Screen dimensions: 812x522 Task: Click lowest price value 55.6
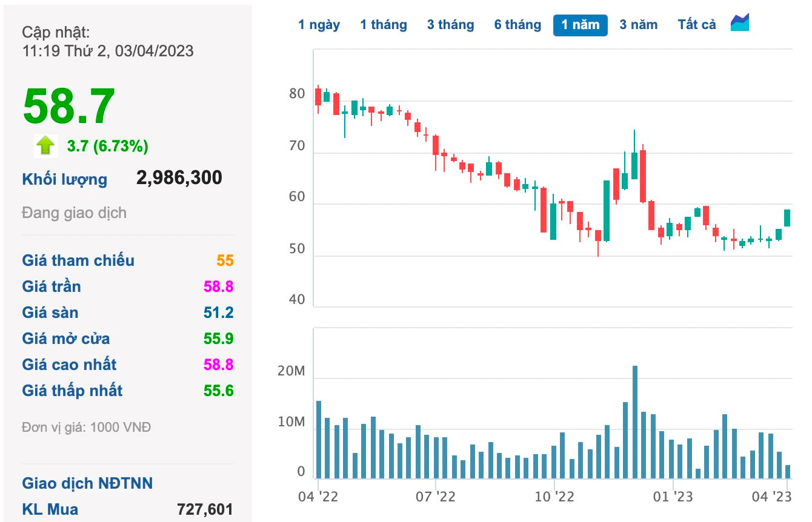[219, 391]
